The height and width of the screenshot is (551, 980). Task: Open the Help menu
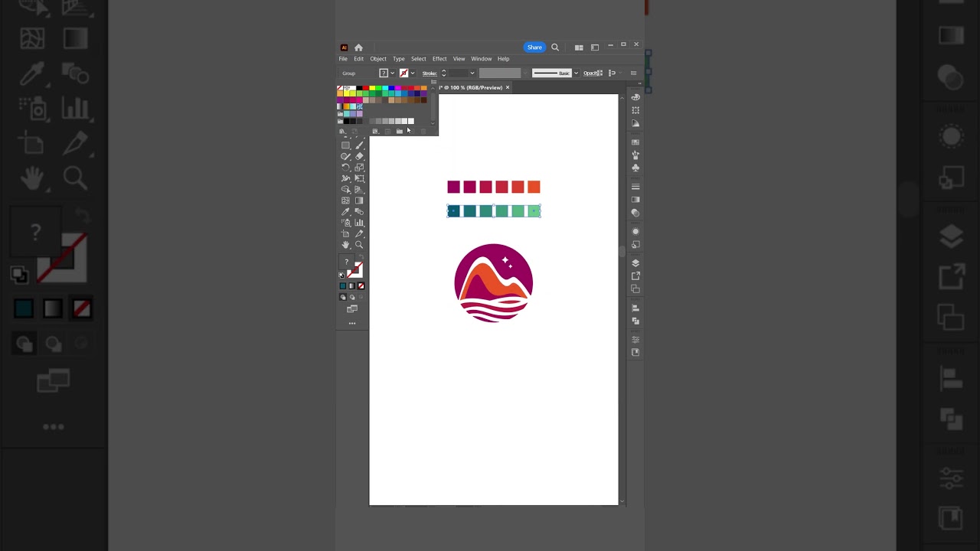[503, 59]
